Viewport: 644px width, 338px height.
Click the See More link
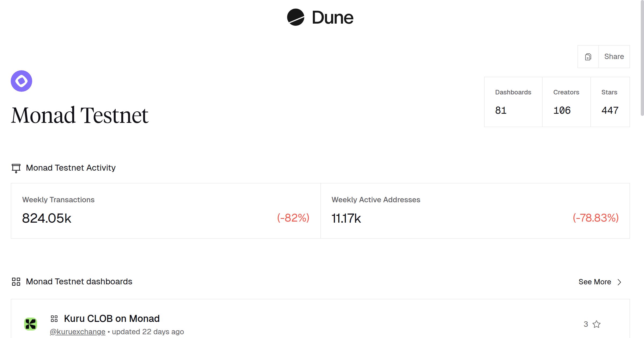(x=595, y=282)
